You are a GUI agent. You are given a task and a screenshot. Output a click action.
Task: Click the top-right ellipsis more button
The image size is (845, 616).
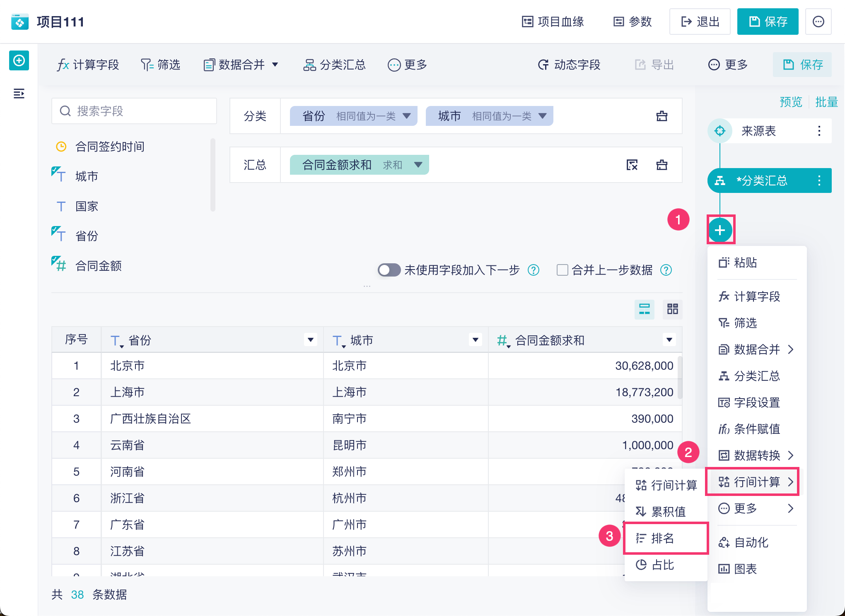pos(818,22)
